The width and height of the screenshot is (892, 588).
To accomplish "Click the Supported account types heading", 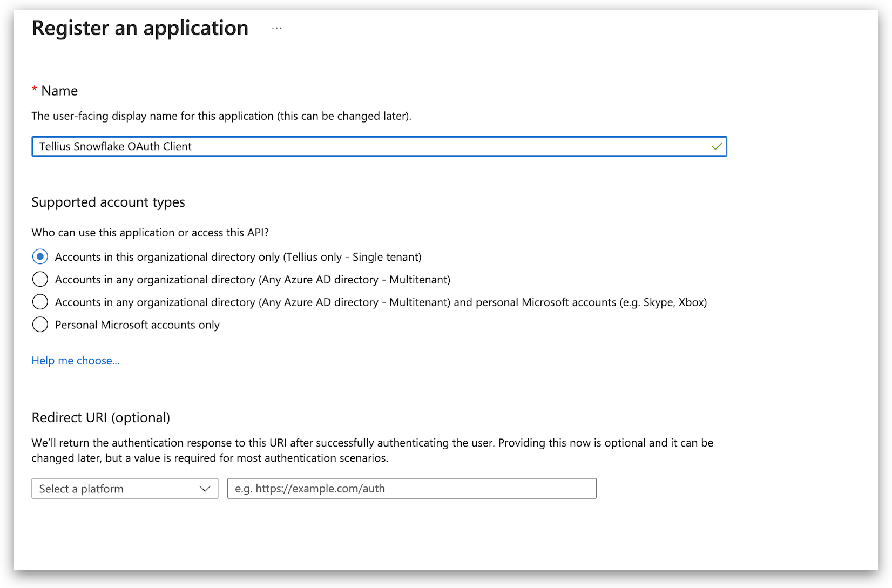I will [108, 202].
